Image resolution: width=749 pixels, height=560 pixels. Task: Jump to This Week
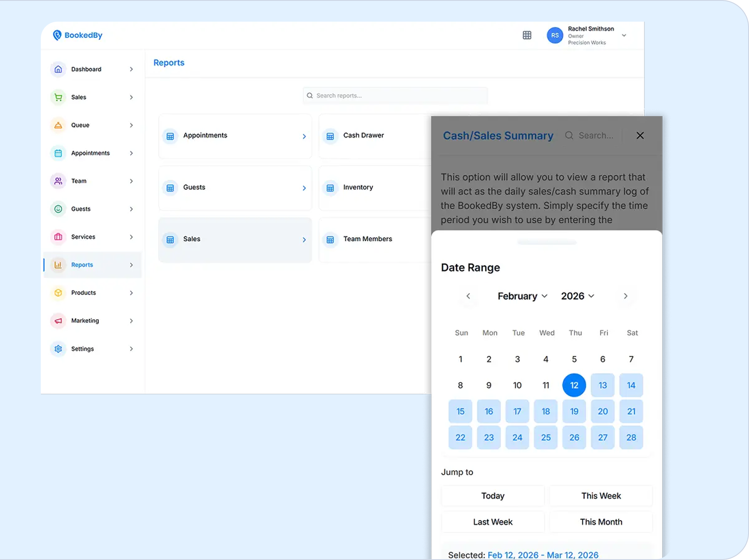click(601, 496)
